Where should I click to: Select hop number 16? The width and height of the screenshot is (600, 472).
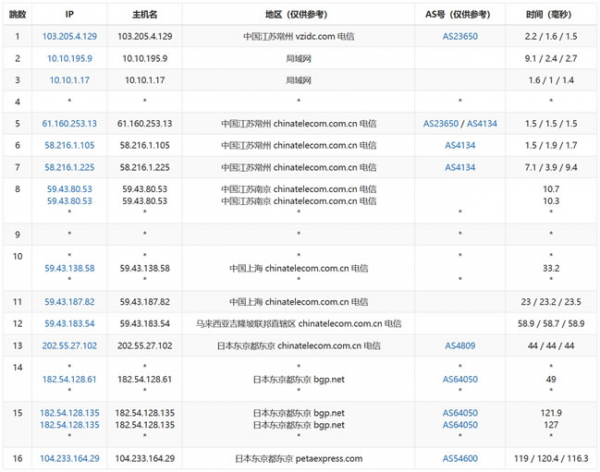pyautogui.click(x=17, y=459)
